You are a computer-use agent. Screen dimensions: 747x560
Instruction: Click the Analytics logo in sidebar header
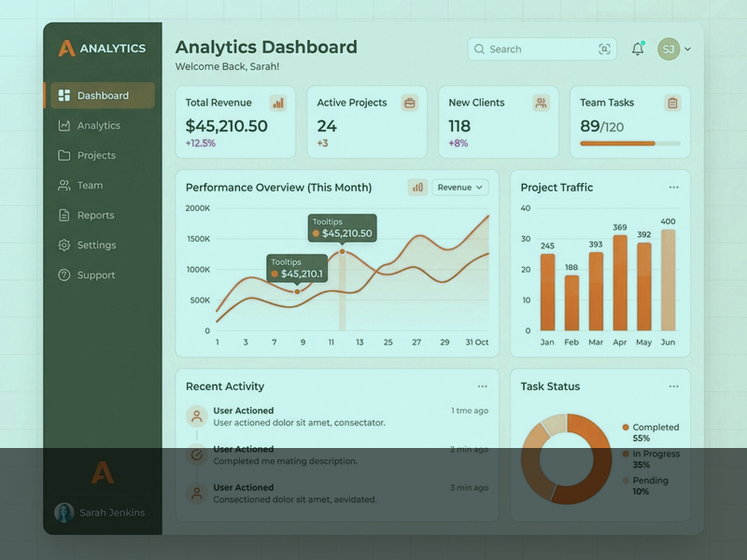click(x=102, y=49)
